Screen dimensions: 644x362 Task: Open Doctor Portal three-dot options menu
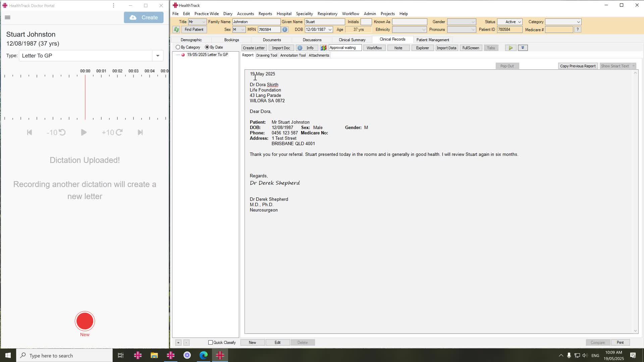113,5
